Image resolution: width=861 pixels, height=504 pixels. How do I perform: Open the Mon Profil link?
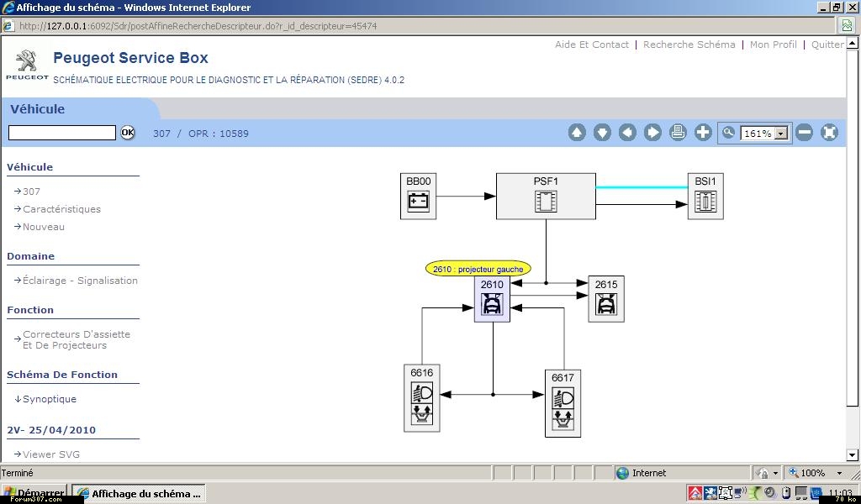(774, 45)
